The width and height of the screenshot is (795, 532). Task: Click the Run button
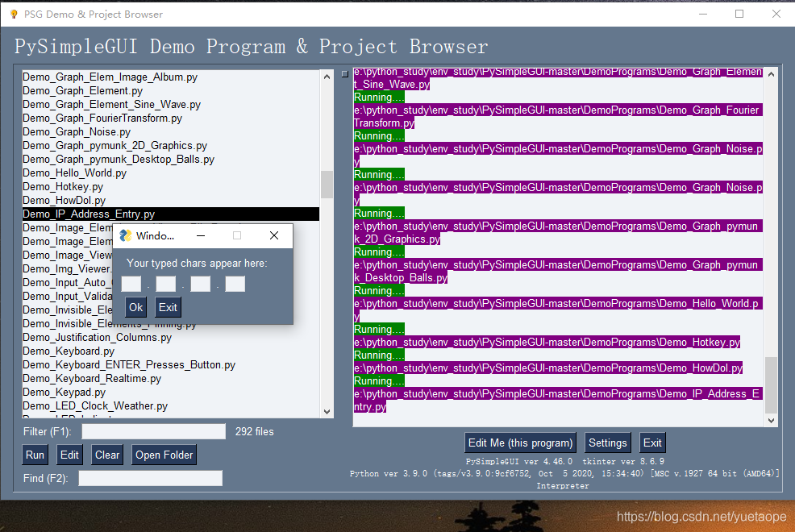click(35, 455)
